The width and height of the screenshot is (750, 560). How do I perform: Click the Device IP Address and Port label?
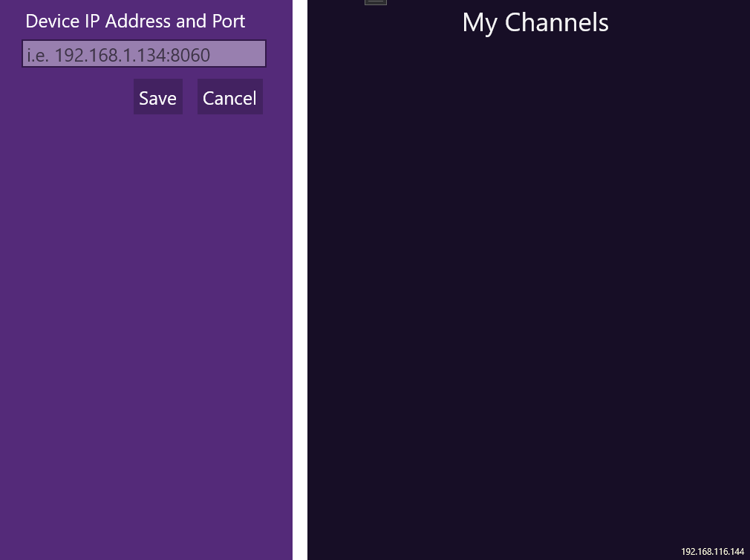click(x=135, y=21)
